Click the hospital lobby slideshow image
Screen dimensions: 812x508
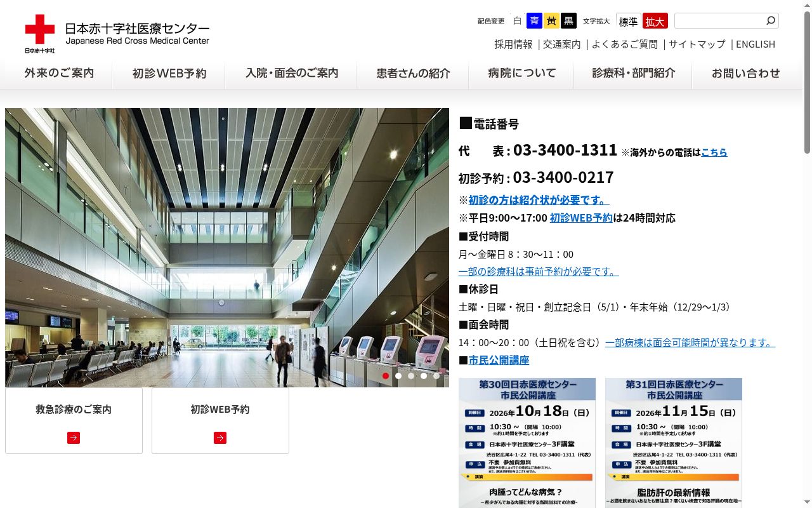pyautogui.click(x=227, y=248)
